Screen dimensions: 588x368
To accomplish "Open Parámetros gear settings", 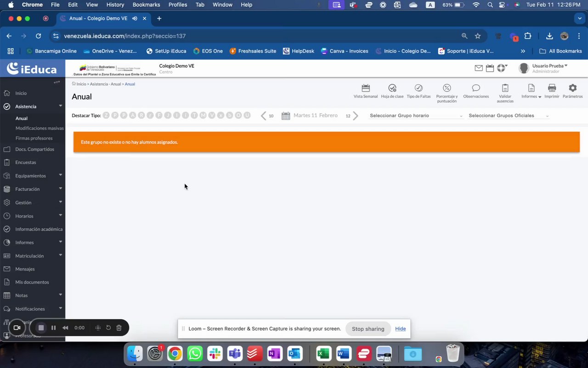I will tap(572, 91).
